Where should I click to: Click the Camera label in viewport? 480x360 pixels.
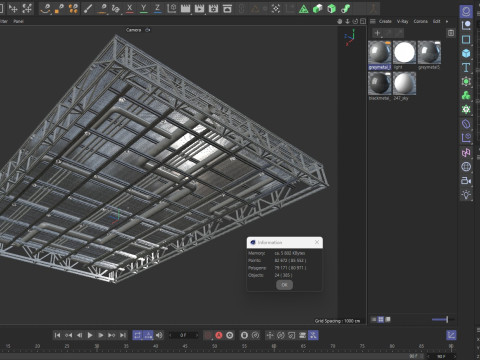[x=133, y=30]
